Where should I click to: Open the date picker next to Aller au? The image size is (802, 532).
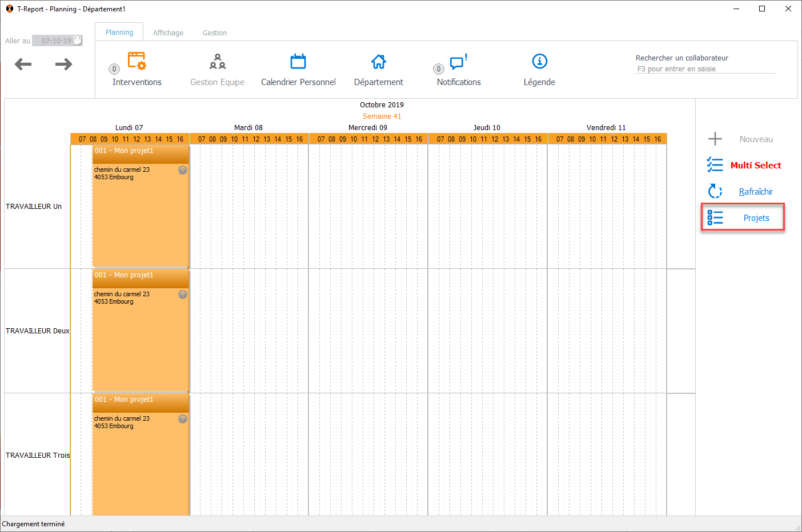pos(78,41)
